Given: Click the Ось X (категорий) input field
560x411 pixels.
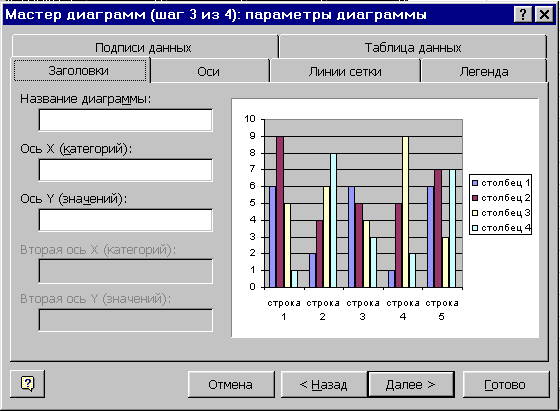Looking at the screenshot, I should pyautogui.click(x=125, y=170).
